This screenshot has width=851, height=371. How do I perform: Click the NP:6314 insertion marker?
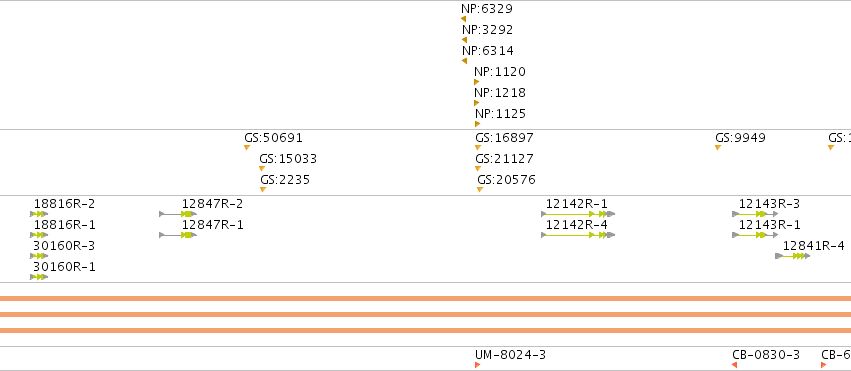pos(465,61)
